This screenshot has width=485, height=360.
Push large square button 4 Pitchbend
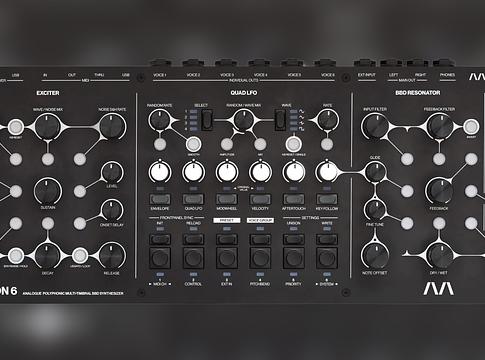tap(260, 258)
